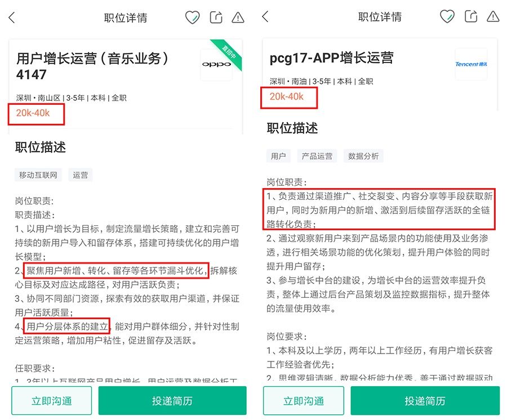The image size is (507, 420).
Task: Select the 用户 tag
Action: click(278, 156)
